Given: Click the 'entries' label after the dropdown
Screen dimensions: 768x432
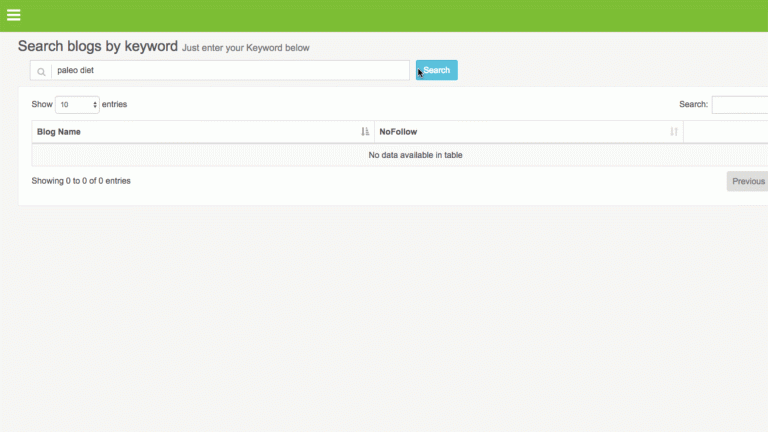Looking at the screenshot, I should (x=114, y=104).
